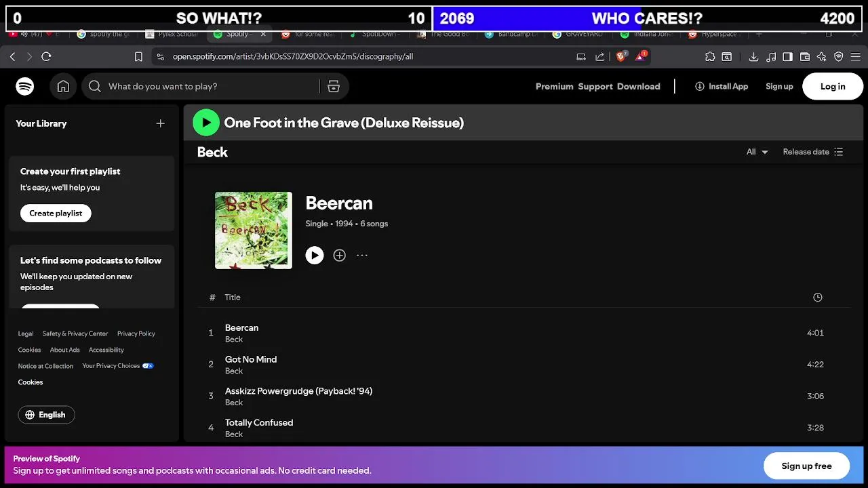Viewport: 868px width, 488px height.
Task: Click the Premium link
Action: pos(555,86)
